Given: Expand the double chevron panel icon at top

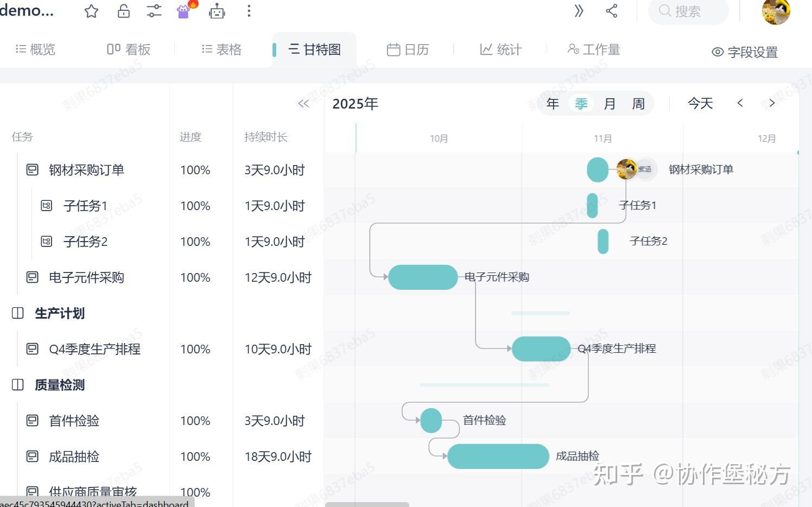Looking at the screenshot, I should click(579, 11).
